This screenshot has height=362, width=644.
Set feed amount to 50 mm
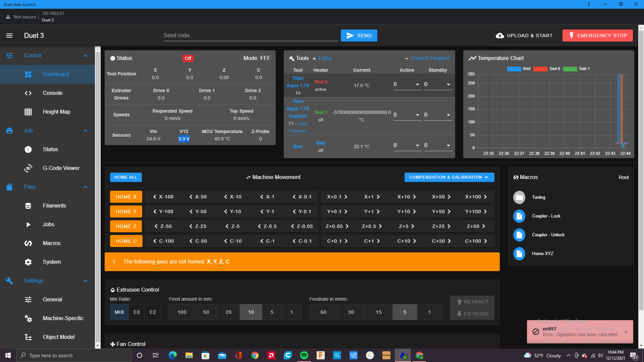pyautogui.click(x=206, y=312)
